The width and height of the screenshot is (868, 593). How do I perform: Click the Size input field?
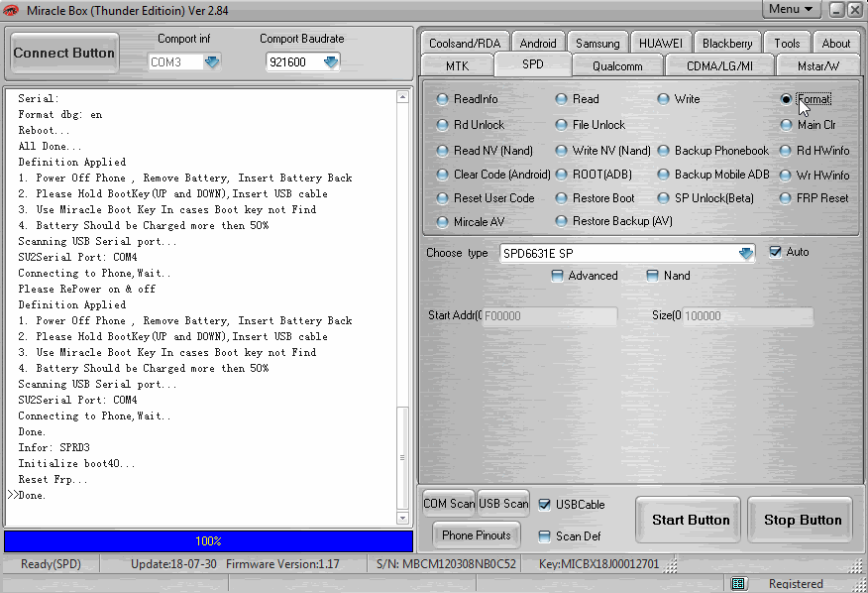point(748,316)
